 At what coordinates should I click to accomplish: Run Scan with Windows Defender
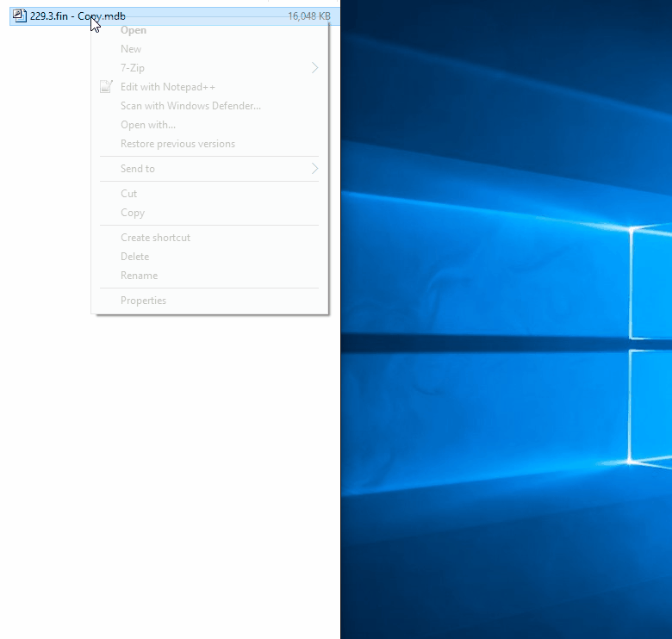(190, 106)
